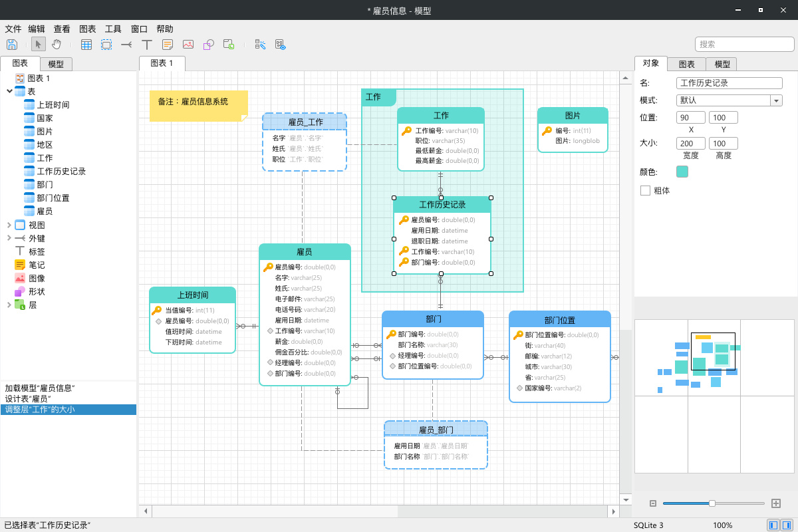
Task: Open the 帮助 menu
Action: (x=165, y=29)
